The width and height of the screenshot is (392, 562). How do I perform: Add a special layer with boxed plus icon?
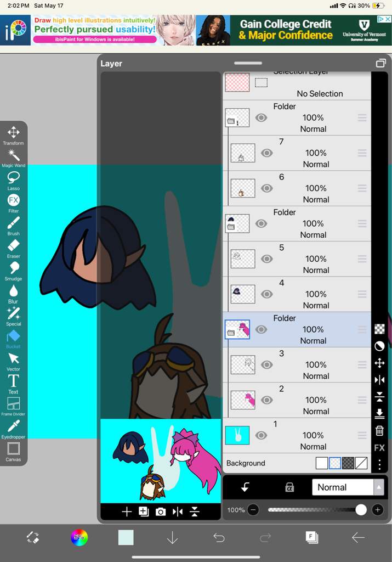pos(144,512)
